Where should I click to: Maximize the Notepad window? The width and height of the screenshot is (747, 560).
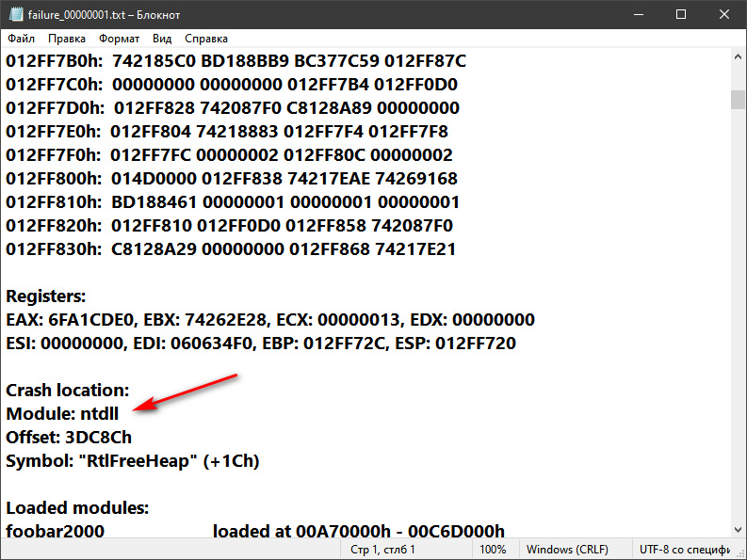coord(681,14)
